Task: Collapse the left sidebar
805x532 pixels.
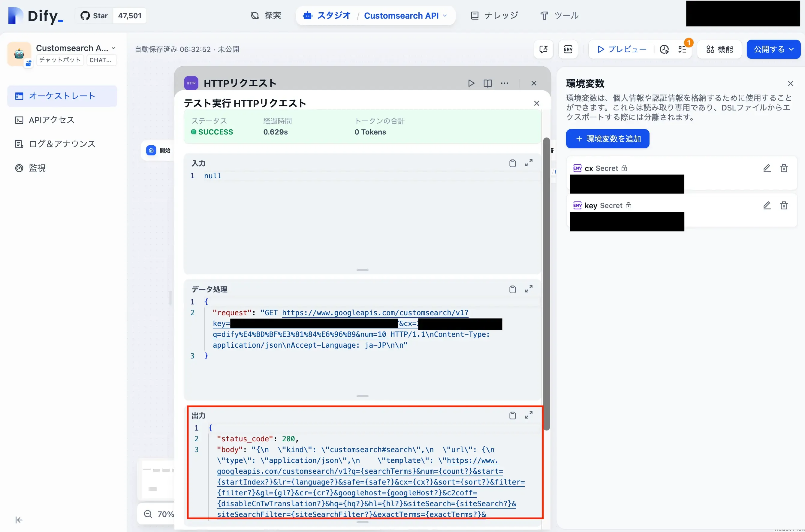Action: [x=19, y=520]
